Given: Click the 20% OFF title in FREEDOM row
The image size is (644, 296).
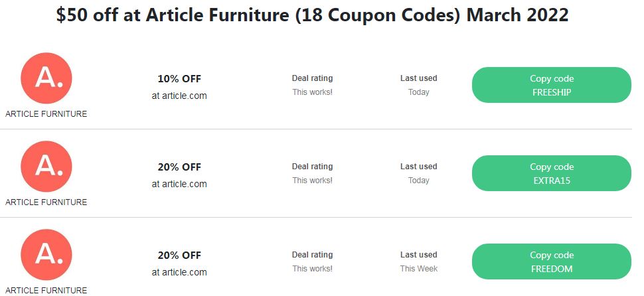Looking at the screenshot, I should tap(179, 255).
